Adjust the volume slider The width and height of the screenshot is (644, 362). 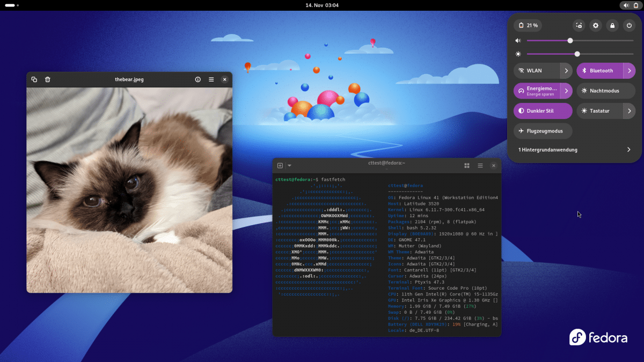(x=580, y=41)
